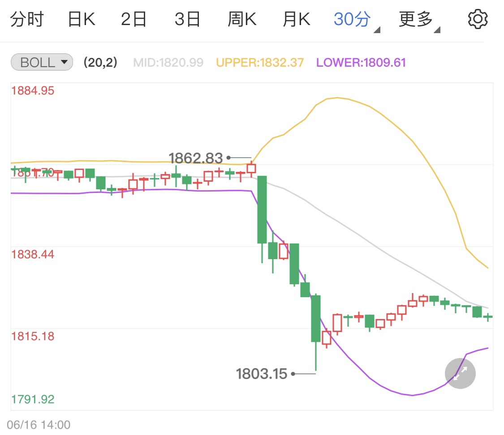Click the MID:1820.99 value

168,62
